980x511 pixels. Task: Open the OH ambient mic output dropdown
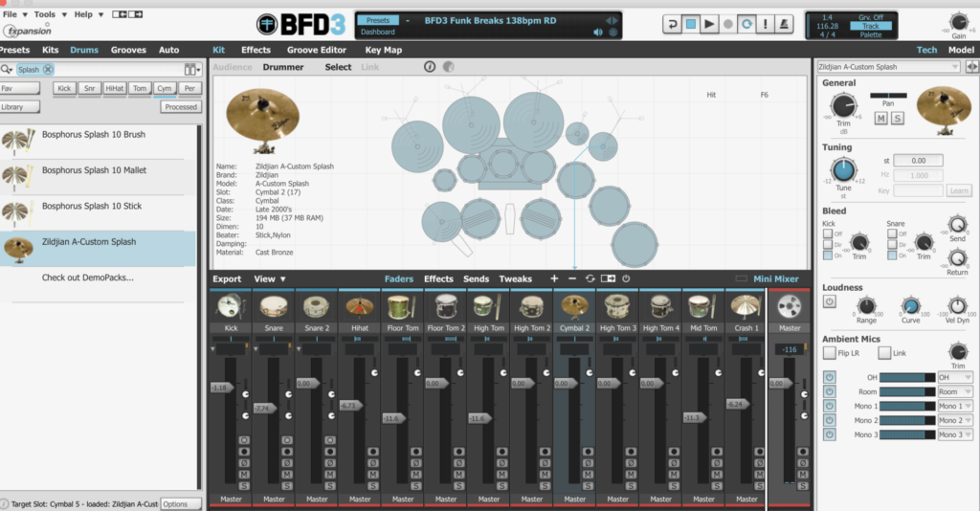click(x=955, y=377)
